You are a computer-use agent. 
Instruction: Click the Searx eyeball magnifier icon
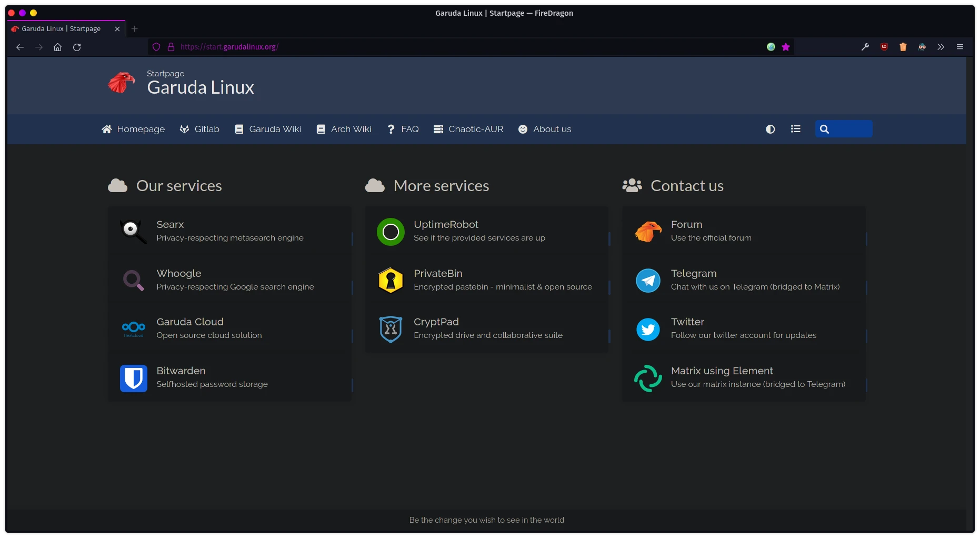click(133, 232)
